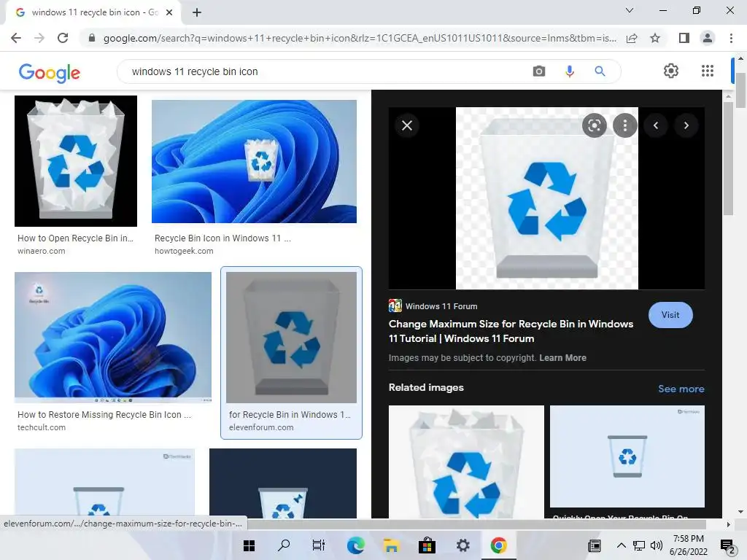This screenshot has height=560, width=747.
Task: Open the winaero.com recycle bin thumbnail
Action: click(x=76, y=161)
